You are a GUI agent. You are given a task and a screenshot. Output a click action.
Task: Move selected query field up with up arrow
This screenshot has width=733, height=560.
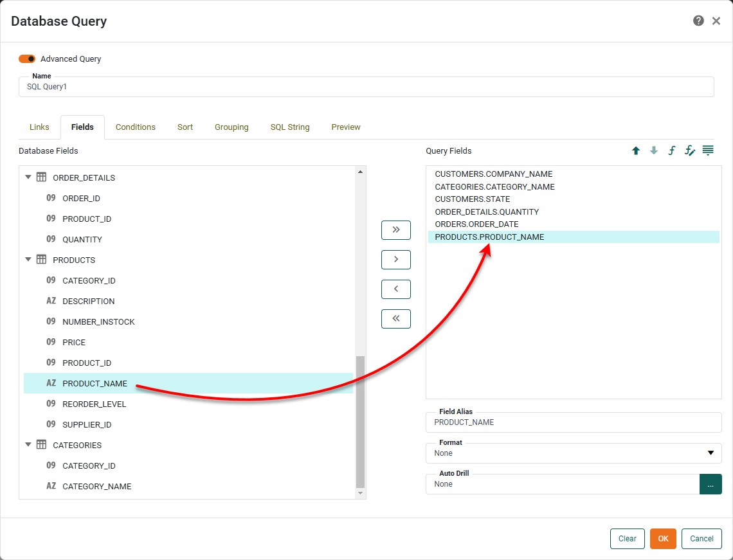pyautogui.click(x=636, y=150)
